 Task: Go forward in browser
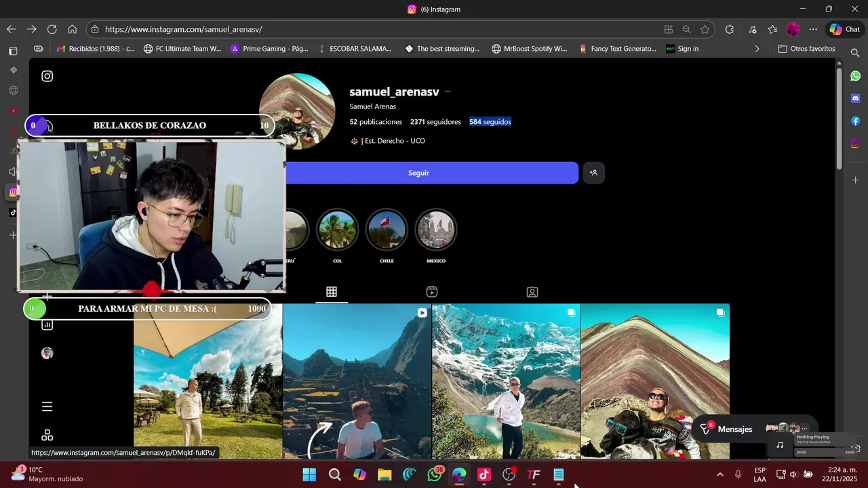(x=31, y=29)
